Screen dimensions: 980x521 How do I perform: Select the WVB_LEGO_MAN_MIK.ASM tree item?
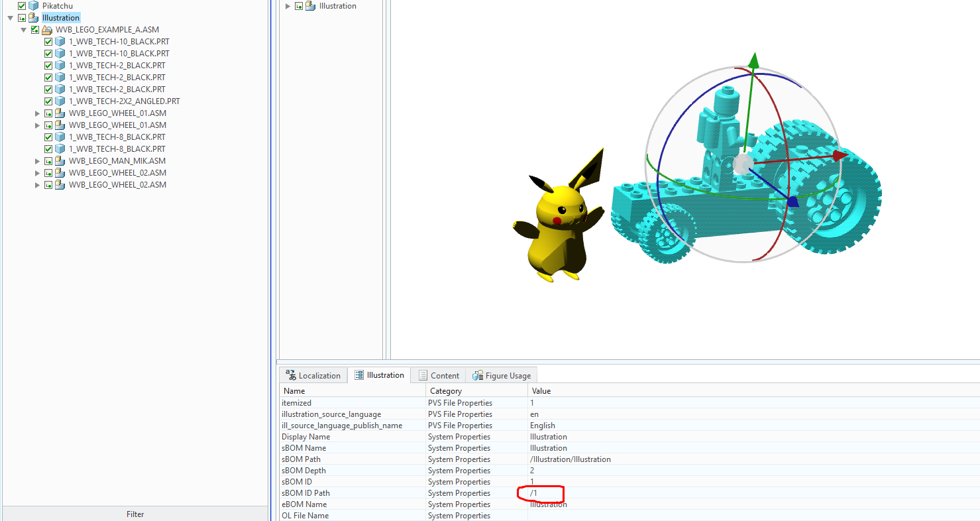pyautogui.click(x=117, y=161)
